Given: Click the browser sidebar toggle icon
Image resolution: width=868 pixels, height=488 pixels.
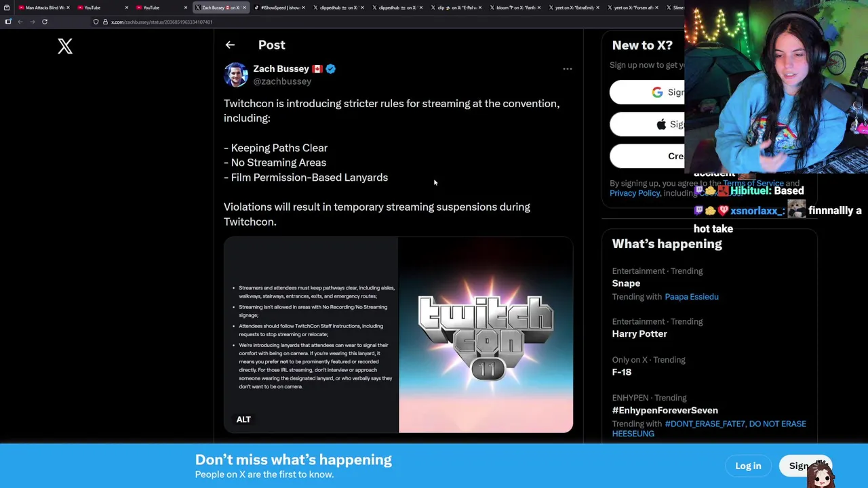Looking at the screenshot, I should tap(8, 22).
